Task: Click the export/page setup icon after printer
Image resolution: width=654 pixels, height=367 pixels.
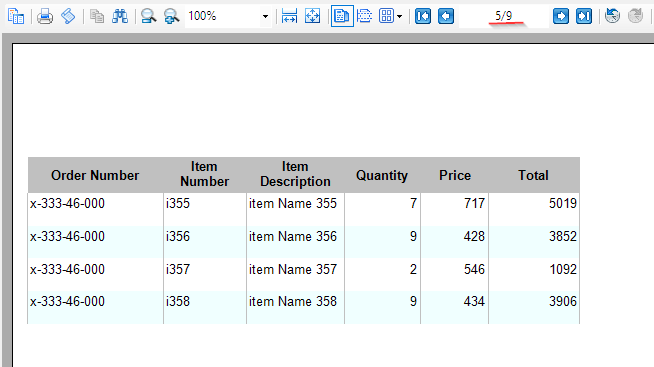Action: tap(68, 16)
